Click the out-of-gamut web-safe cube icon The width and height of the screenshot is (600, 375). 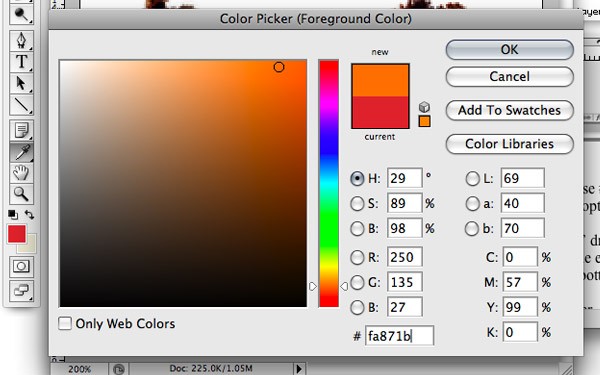tap(424, 107)
